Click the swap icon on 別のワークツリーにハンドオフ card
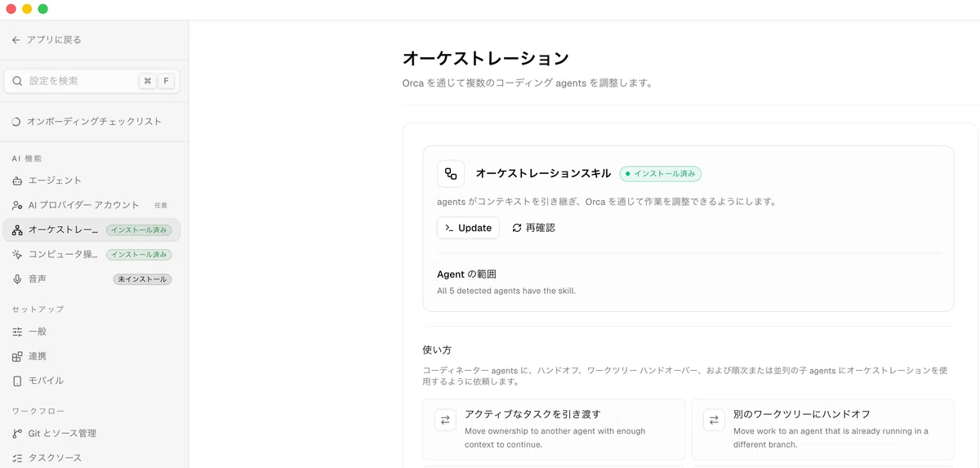 coord(714,420)
